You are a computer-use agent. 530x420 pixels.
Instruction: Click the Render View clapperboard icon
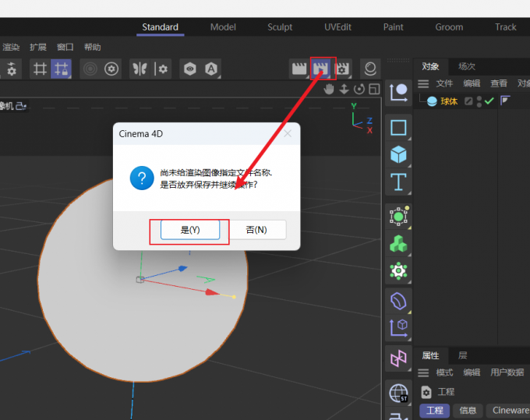299,69
